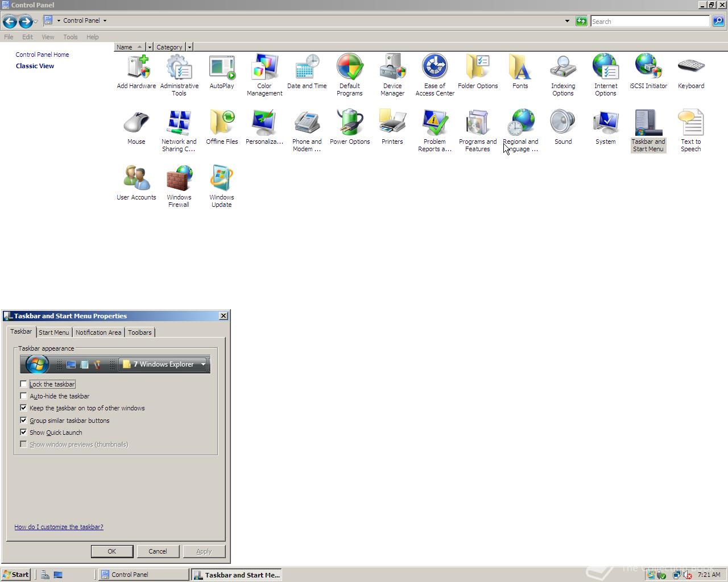Open Ease of Access Center
Screen dimensions: 728x582
pos(435,76)
